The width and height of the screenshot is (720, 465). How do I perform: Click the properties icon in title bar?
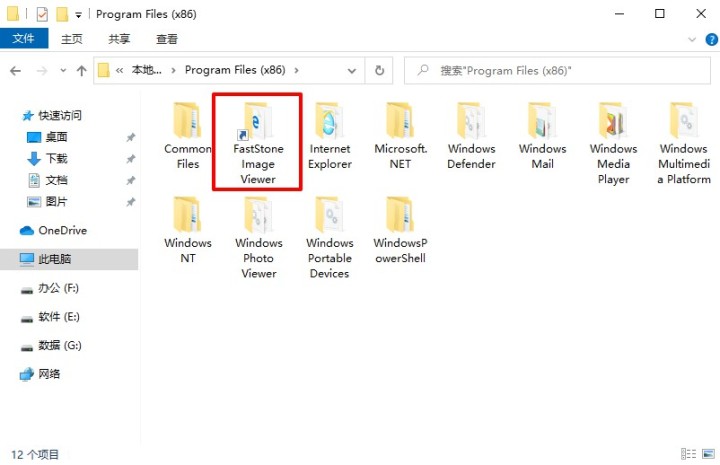coord(42,14)
